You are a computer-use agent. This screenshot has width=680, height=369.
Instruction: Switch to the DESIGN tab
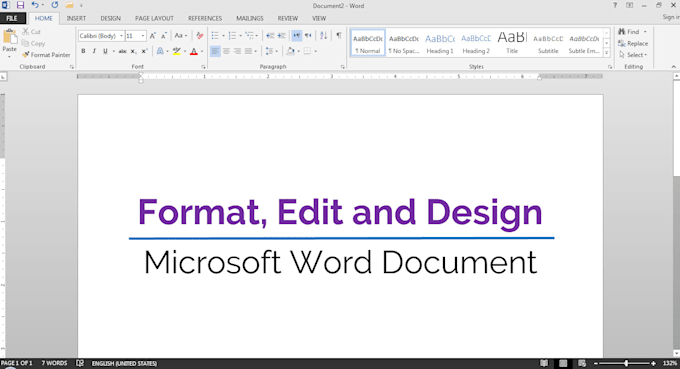click(111, 18)
